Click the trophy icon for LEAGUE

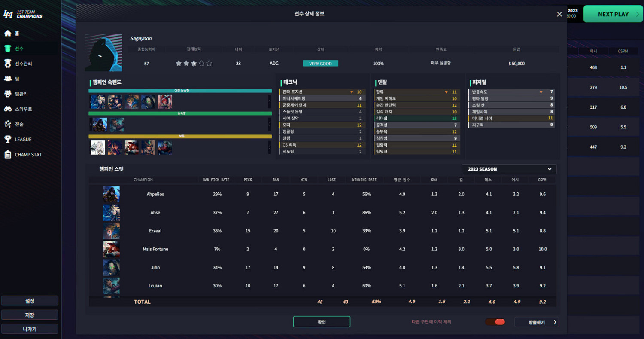(x=8, y=139)
